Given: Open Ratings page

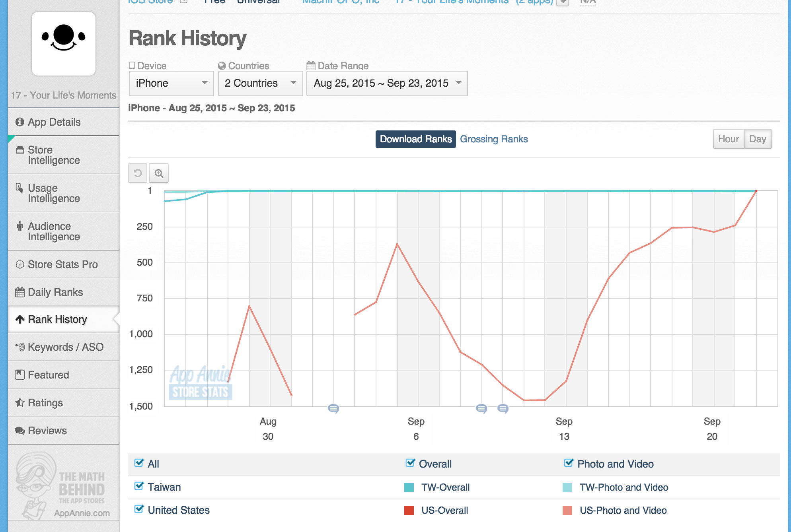Looking at the screenshot, I should 64,403.
